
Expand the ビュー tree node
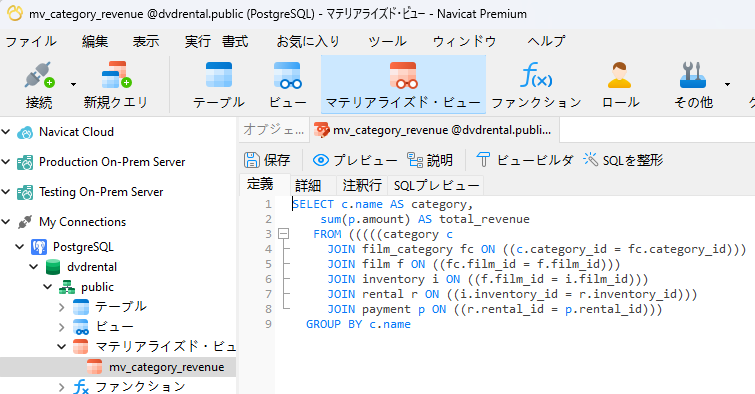61,327
